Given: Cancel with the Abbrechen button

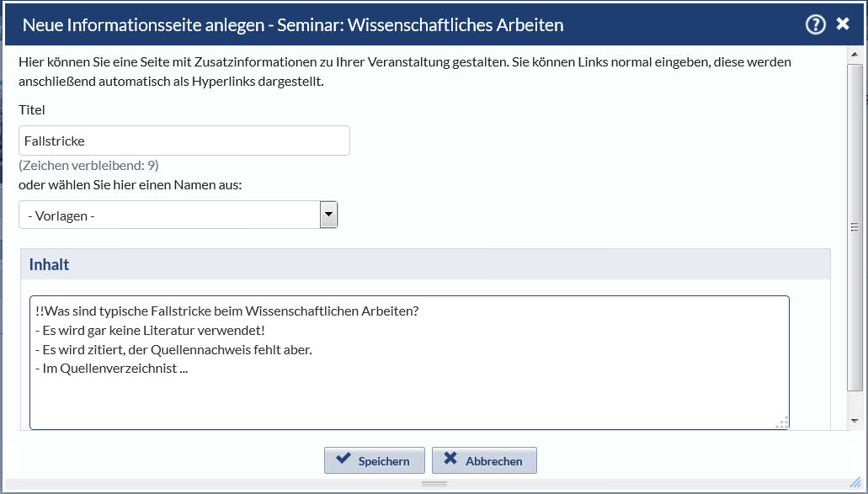Looking at the screenshot, I should click(x=484, y=460).
